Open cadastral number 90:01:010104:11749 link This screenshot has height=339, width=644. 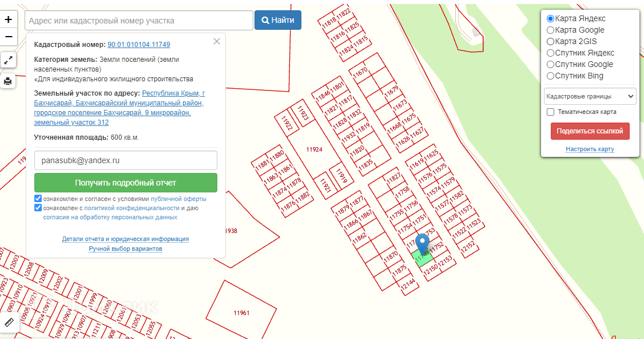pos(139,45)
